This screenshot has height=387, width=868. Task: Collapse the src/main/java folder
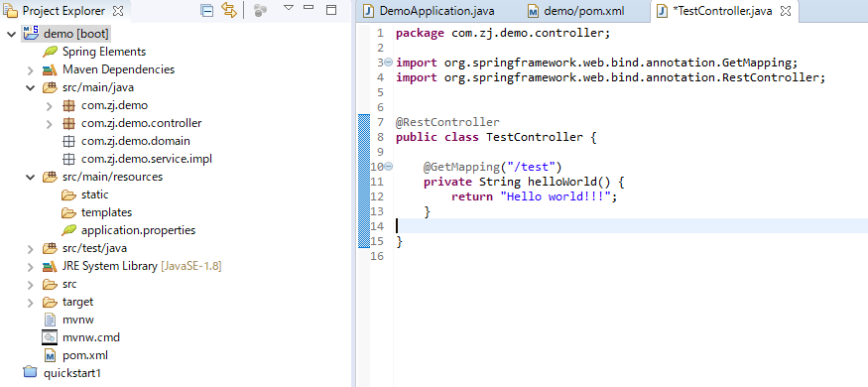point(30,88)
